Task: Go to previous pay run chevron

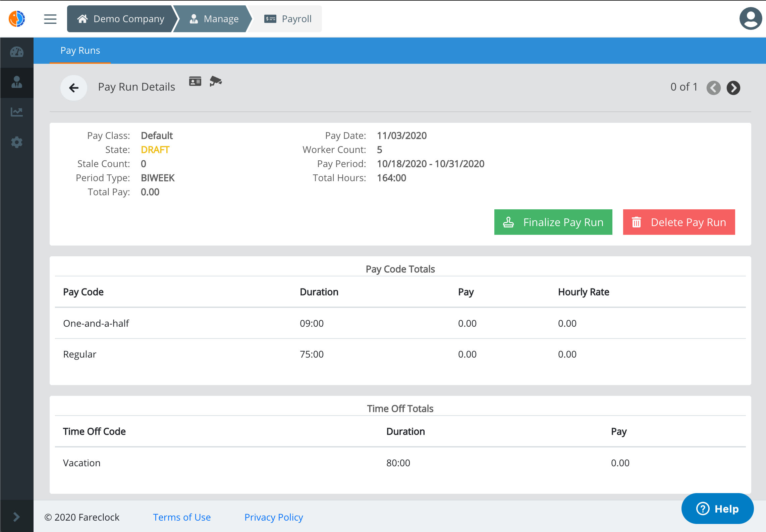Action: [x=714, y=88]
